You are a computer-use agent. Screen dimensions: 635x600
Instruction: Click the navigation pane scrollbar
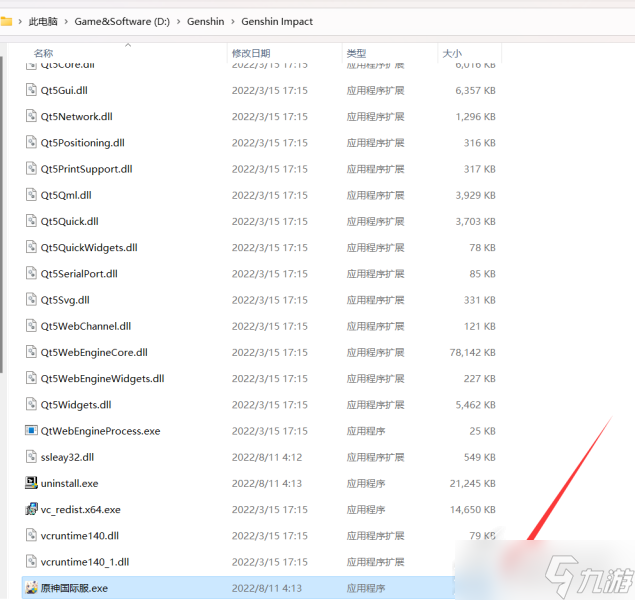(x=2, y=215)
